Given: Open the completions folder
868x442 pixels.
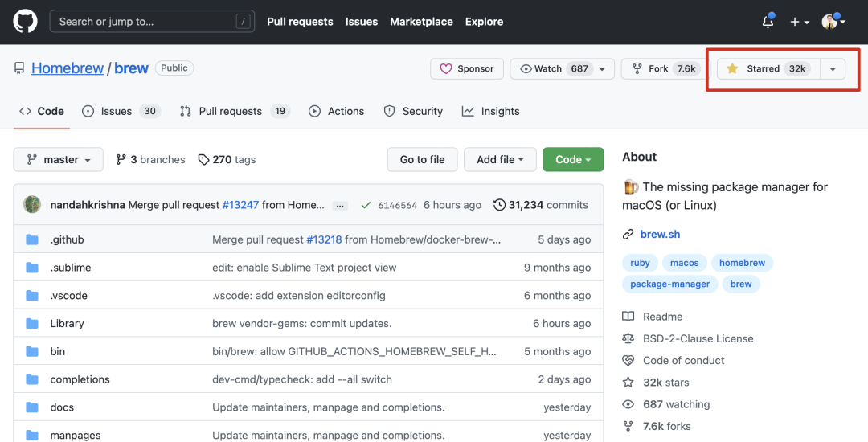Looking at the screenshot, I should (80, 379).
